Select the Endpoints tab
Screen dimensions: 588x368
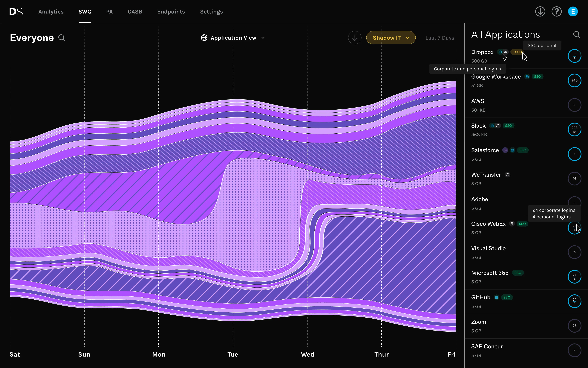171,12
